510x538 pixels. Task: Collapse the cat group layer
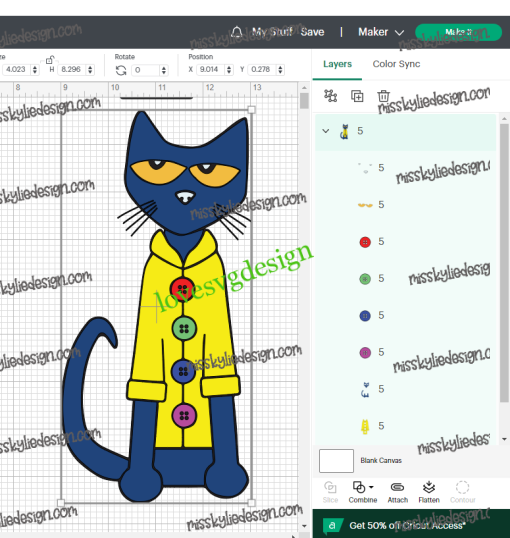click(x=326, y=131)
